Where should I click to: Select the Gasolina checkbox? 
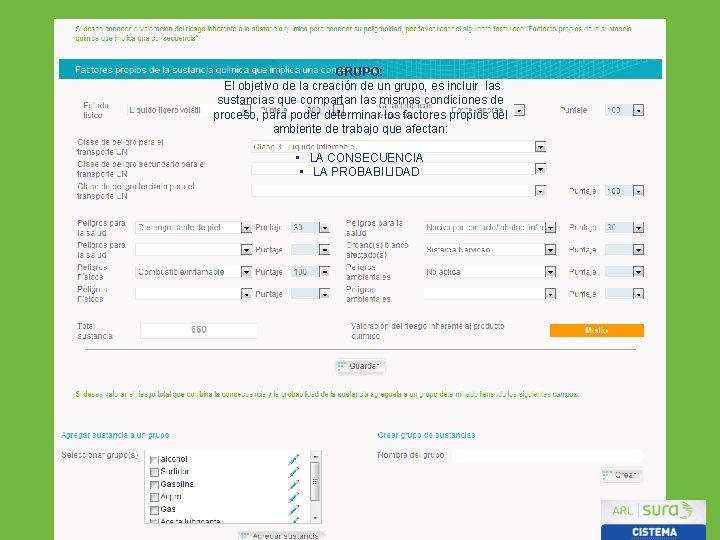coord(154,485)
